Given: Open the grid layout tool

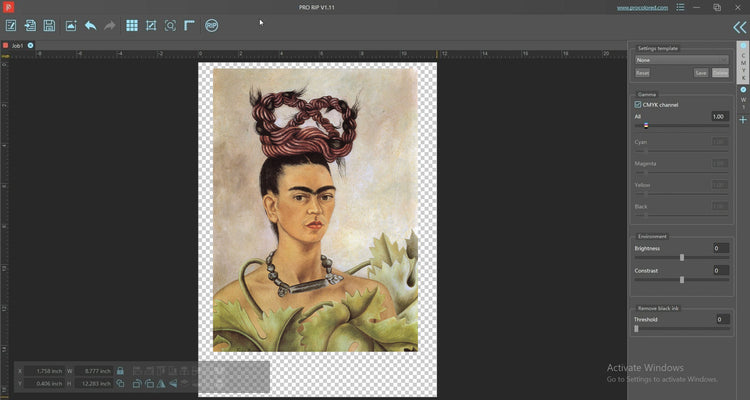Looking at the screenshot, I should click(132, 25).
